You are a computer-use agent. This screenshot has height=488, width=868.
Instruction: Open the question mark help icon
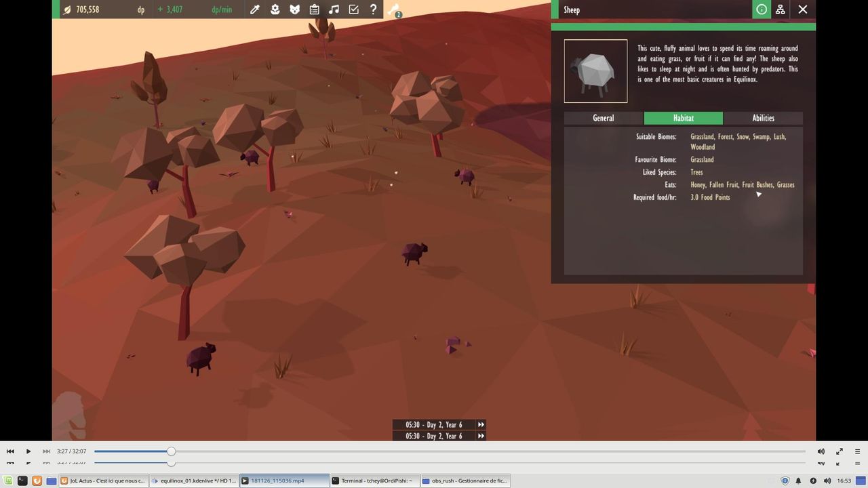[x=373, y=9]
